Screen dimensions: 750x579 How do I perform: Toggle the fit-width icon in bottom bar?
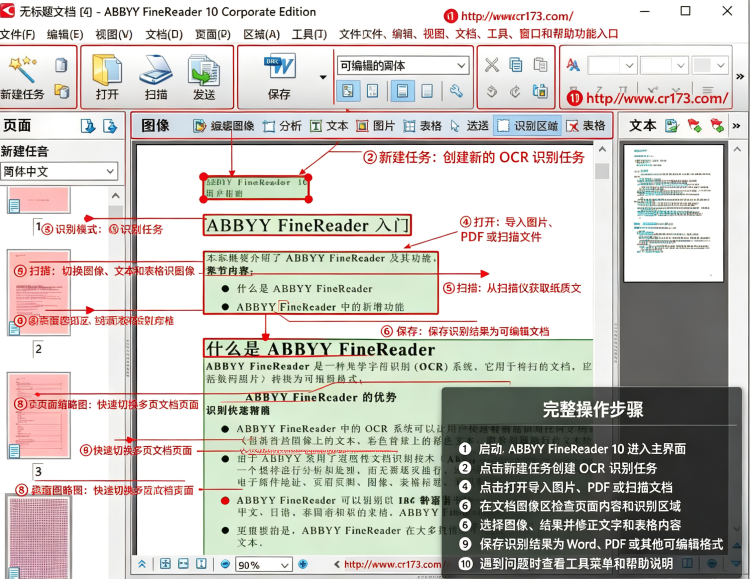tap(183, 564)
